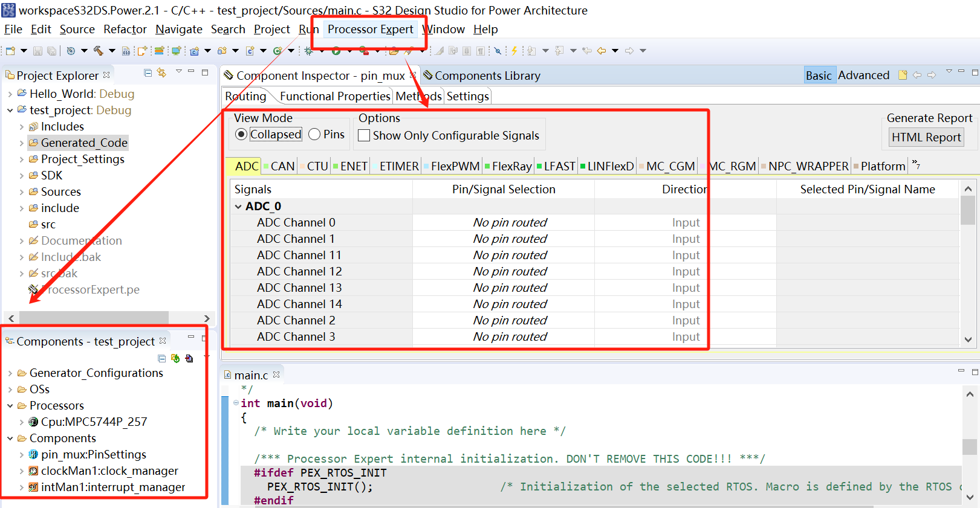
Task: Click the Project Explorer horizontal scrollbar thumb
Action: coord(94,318)
